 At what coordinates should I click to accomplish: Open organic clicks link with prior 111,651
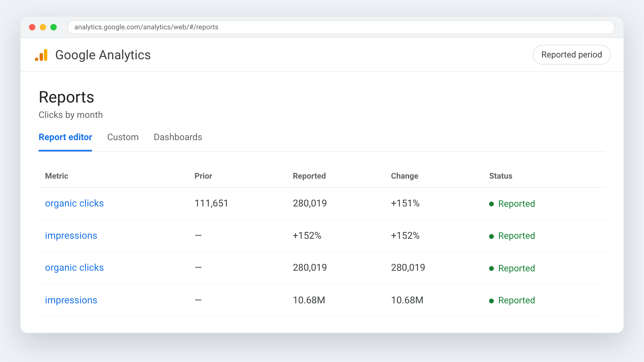coord(74,203)
